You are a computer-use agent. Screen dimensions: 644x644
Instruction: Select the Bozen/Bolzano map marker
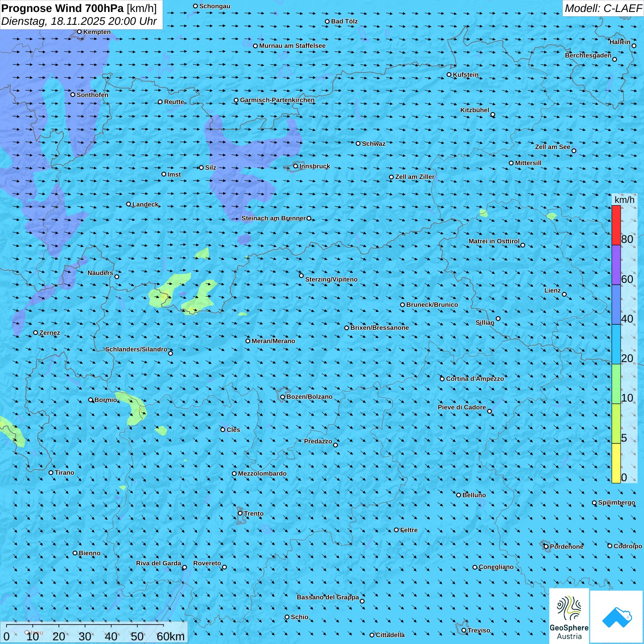(282, 397)
